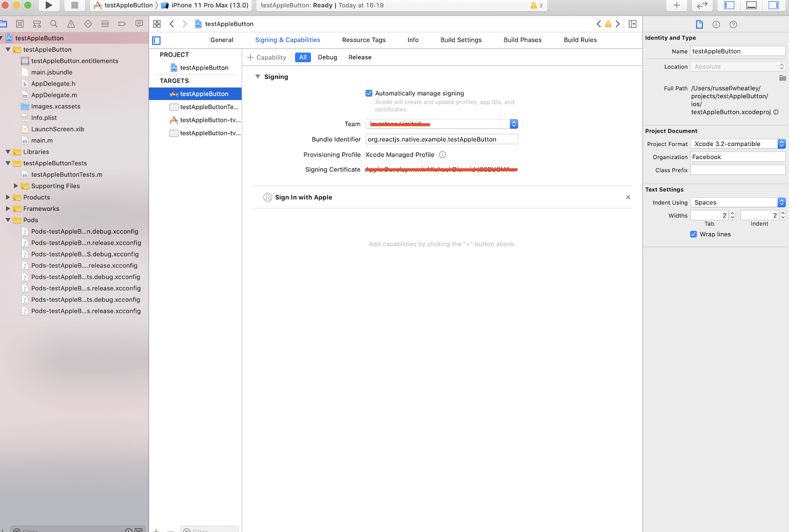
Task: Edit the Organization field
Action: pos(738,157)
